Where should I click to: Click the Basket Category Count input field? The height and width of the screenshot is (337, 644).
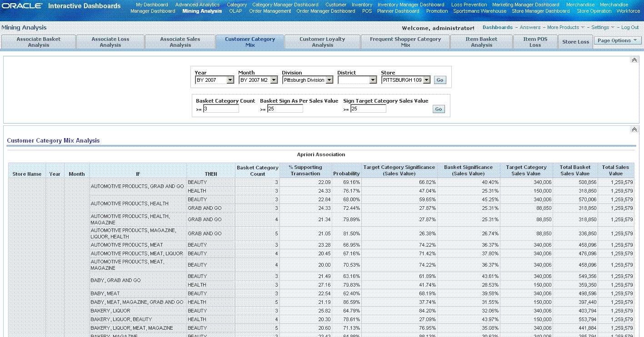tap(221, 109)
